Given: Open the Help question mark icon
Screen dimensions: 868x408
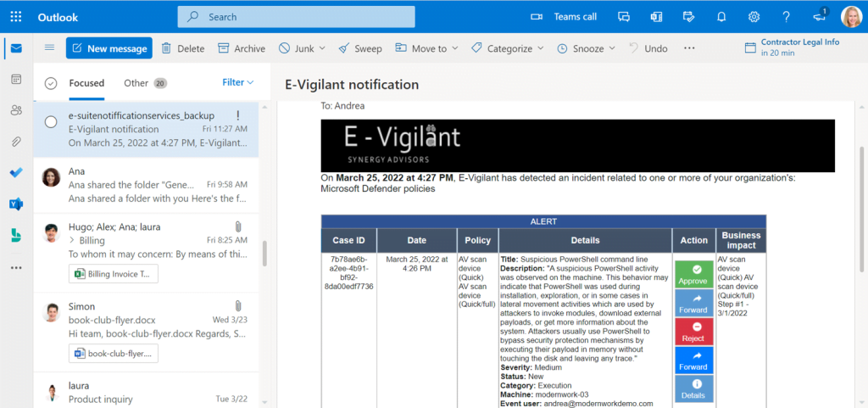Looking at the screenshot, I should pos(786,17).
